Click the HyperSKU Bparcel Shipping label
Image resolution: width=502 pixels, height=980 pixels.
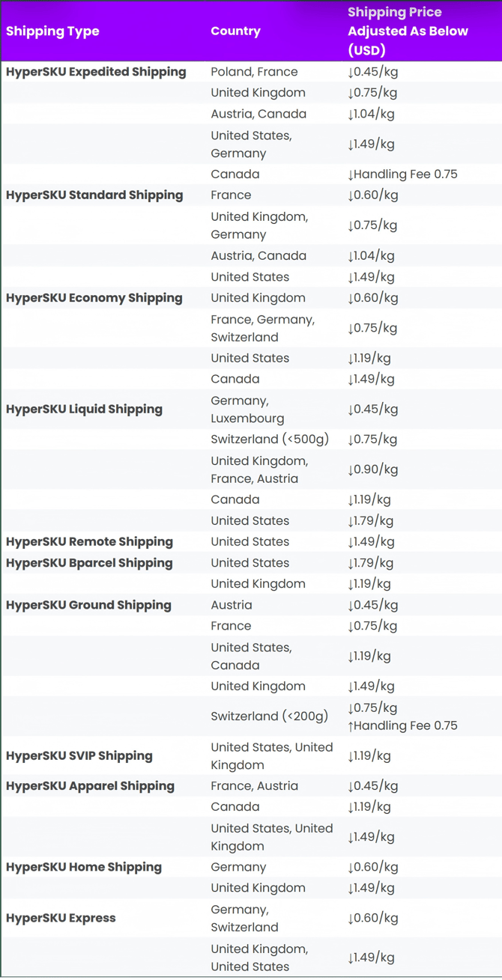tap(89, 563)
